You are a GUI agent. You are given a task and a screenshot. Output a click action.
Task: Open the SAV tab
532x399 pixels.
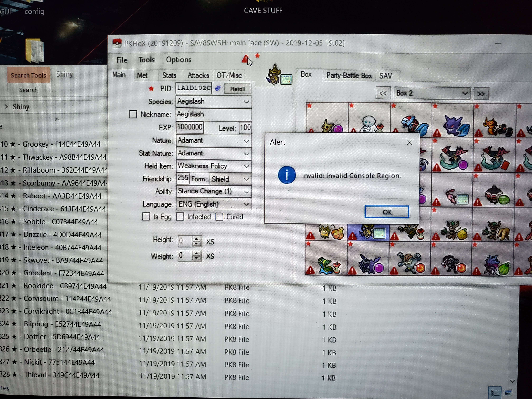[386, 76]
